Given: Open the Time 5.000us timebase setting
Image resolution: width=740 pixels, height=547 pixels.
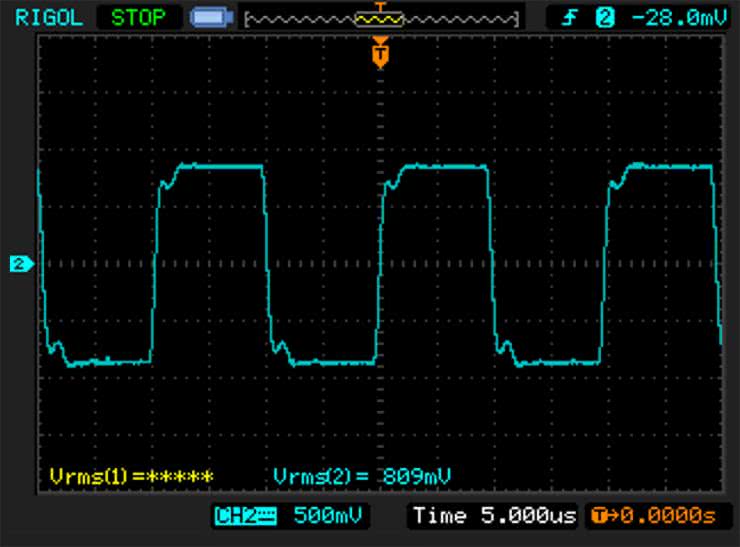Looking at the screenshot, I should [x=493, y=516].
